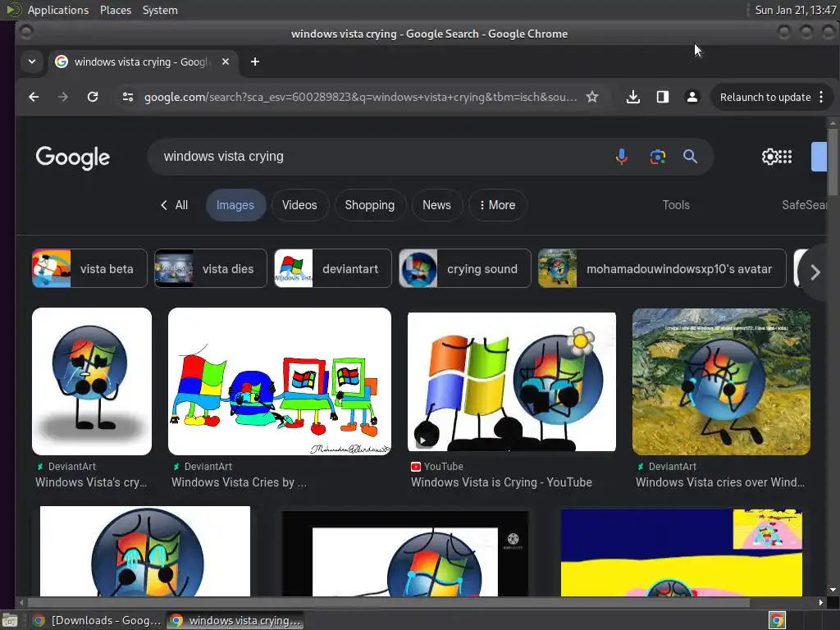Show next suggestion chips with right chevron
840x630 pixels.
pos(815,272)
